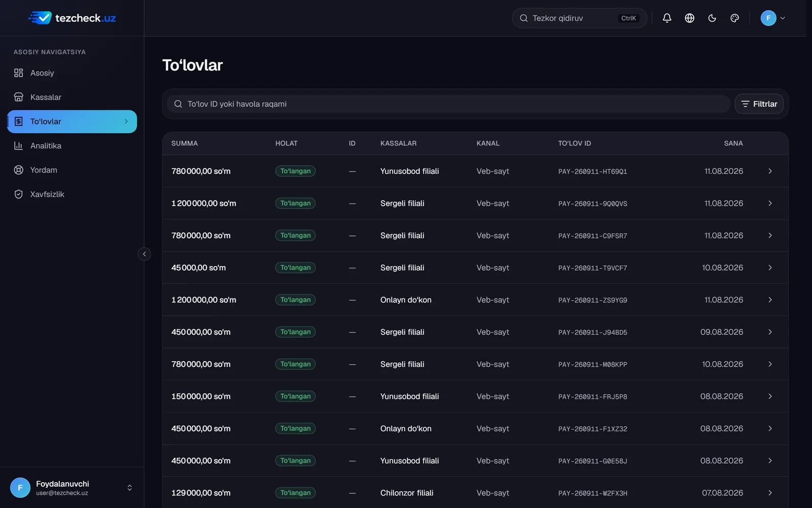This screenshot has height=508, width=812.
Task: Open the notifications bell
Action: point(667,18)
